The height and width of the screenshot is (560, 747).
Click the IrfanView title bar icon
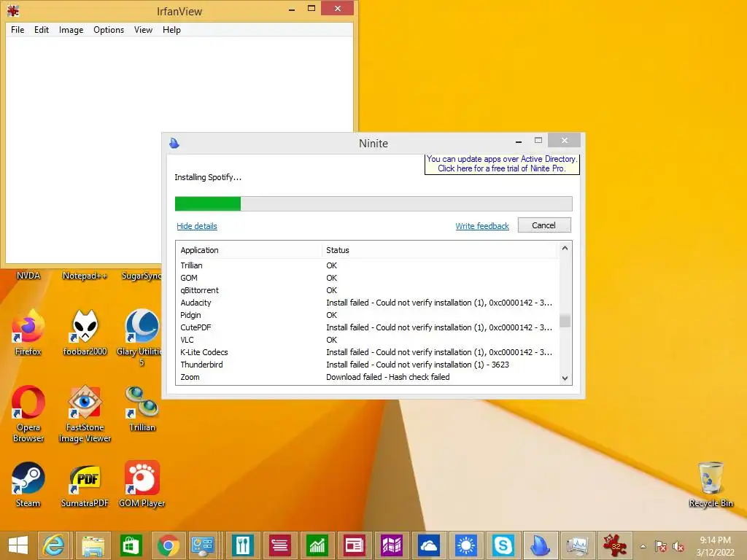coord(13,10)
